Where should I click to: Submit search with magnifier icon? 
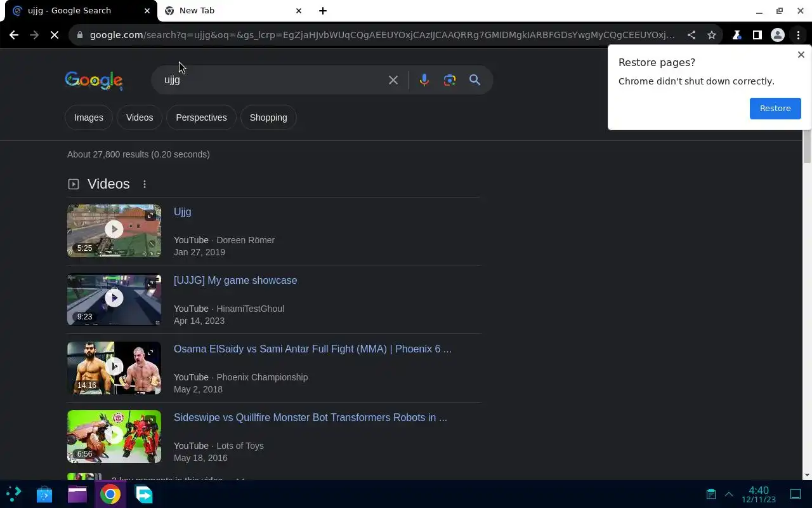(475, 80)
